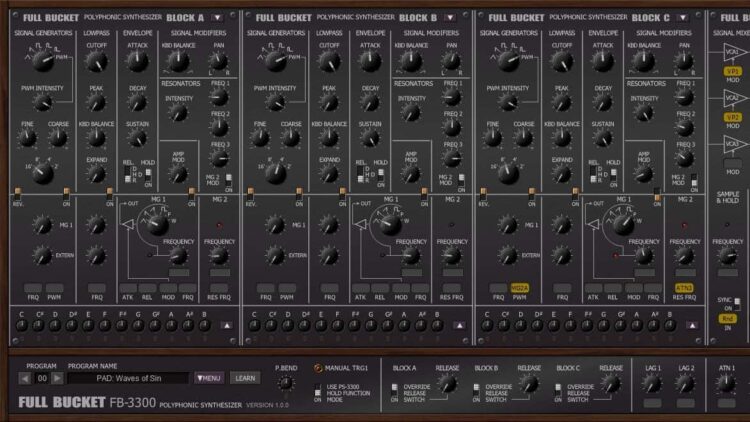
Task: Click the VCA 1 triangle icon
Action: pyautogui.click(x=734, y=52)
